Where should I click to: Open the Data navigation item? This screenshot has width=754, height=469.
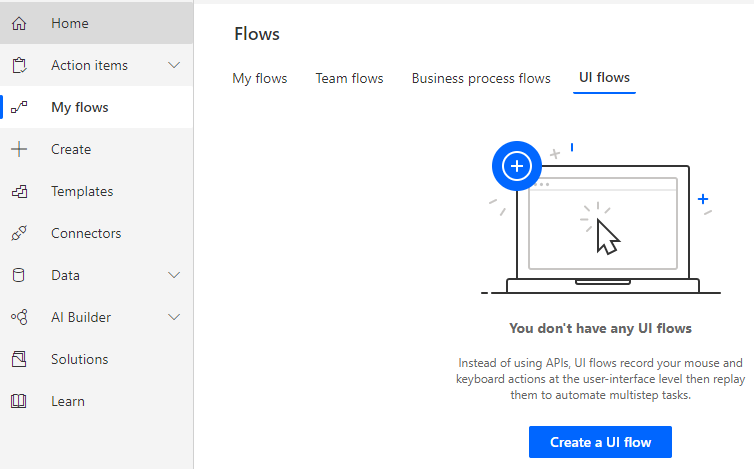click(x=96, y=275)
